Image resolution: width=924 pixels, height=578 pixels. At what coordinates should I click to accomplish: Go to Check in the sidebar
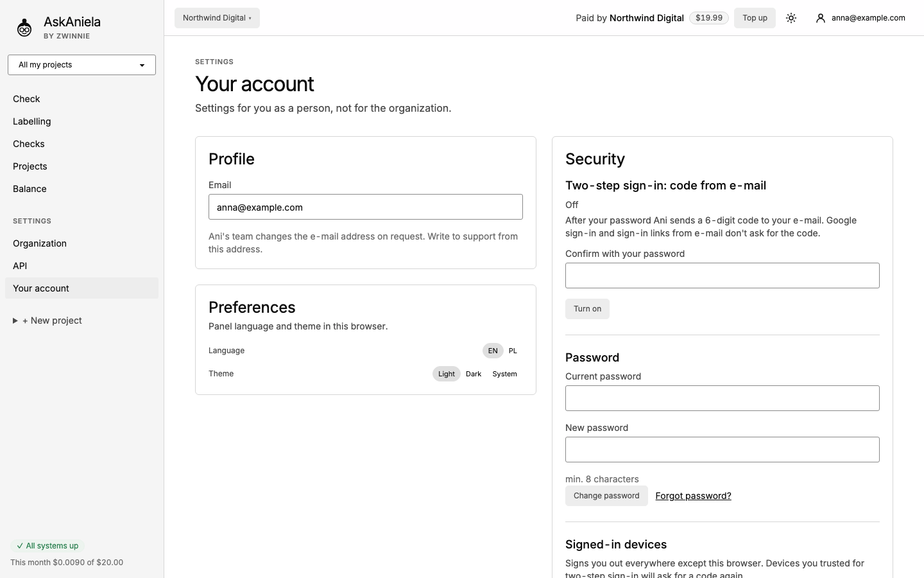(x=81, y=99)
